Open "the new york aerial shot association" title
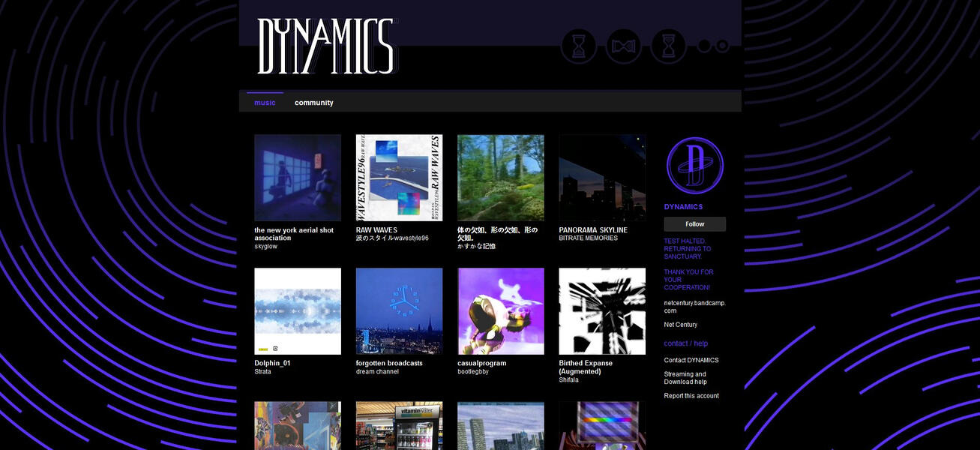Image resolution: width=980 pixels, height=450 pixels. click(x=293, y=234)
